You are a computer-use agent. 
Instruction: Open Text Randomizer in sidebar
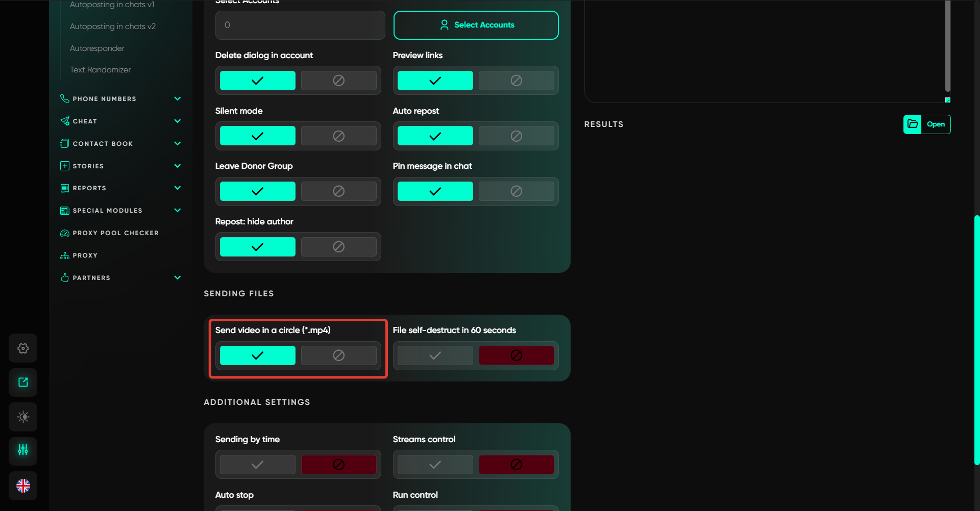(x=100, y=70)
